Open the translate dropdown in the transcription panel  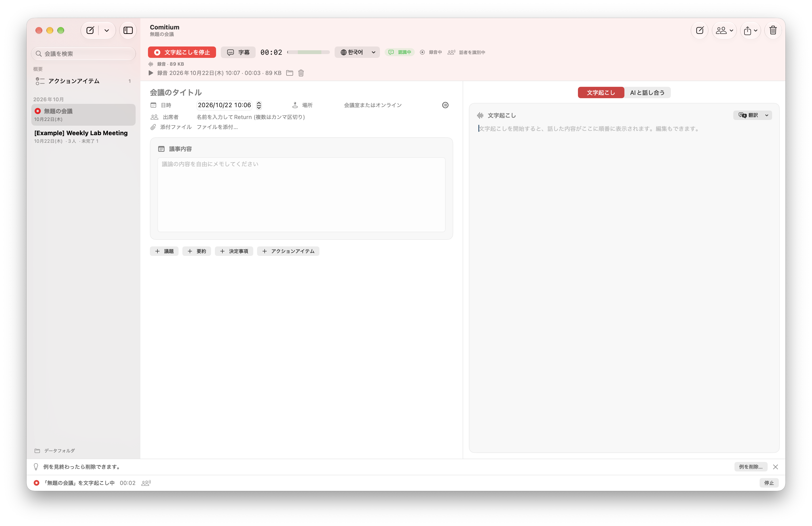tap(753, 115)
